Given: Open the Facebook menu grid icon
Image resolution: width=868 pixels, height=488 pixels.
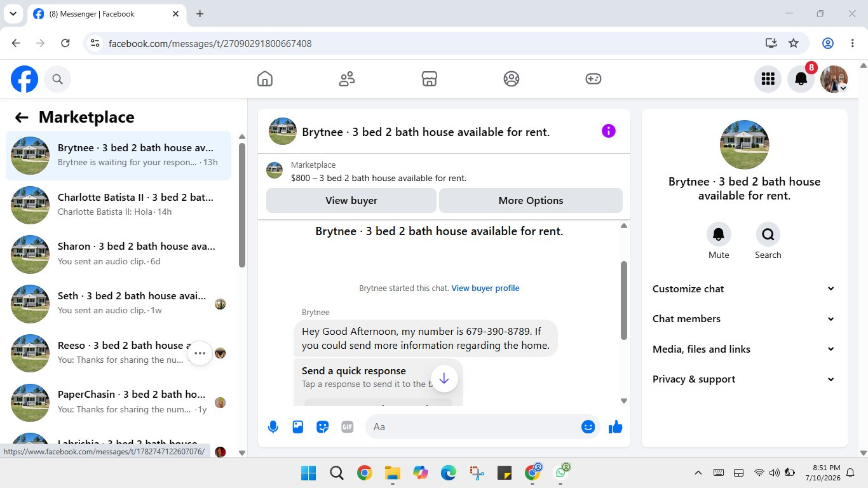Looking at the screenshot, I should (x=768, y=79).
